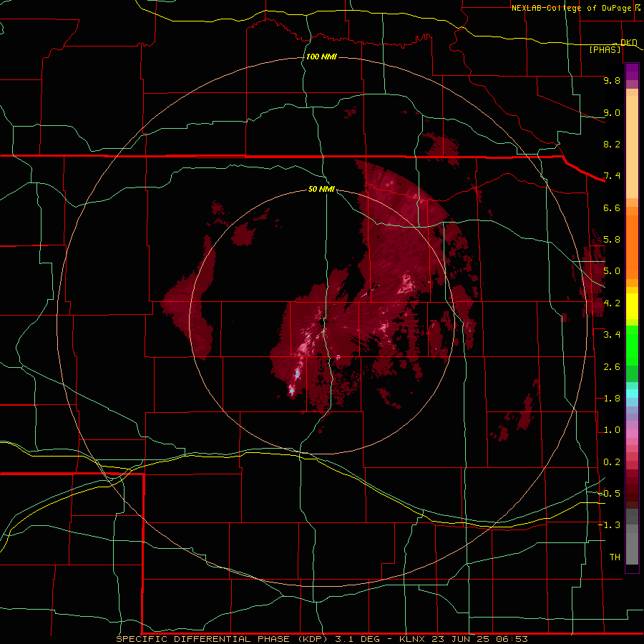Click the 5.8 scale value
Screen dimensions: 644x644
click(x=612, y=240)
